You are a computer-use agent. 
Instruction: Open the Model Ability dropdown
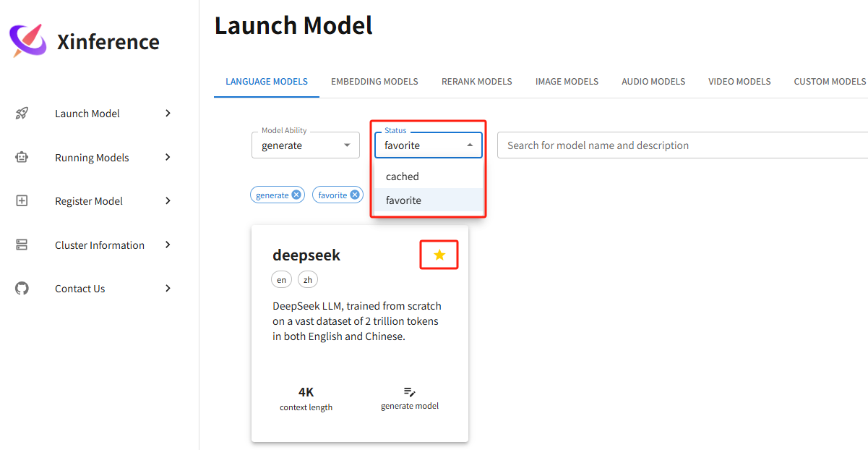click(x=306, y=145)
